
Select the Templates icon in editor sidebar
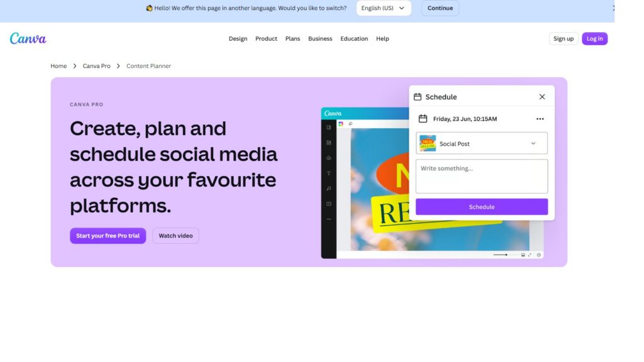point(328,127)
